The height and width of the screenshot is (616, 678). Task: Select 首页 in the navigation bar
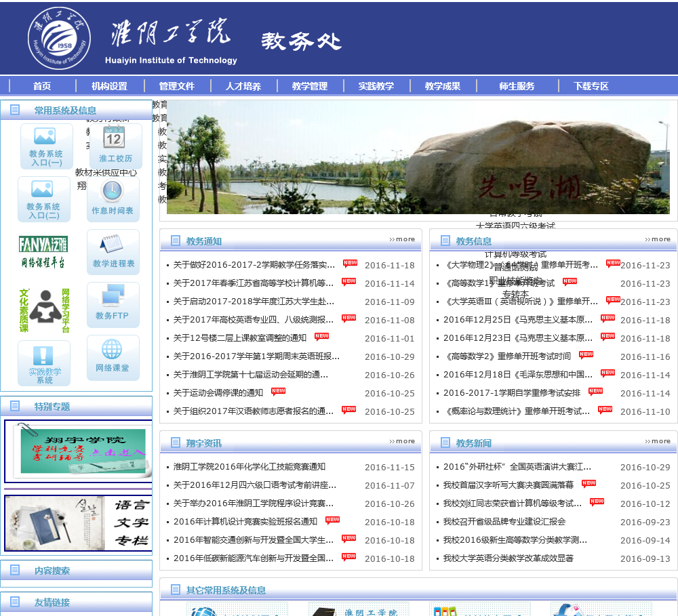(42, 86)
